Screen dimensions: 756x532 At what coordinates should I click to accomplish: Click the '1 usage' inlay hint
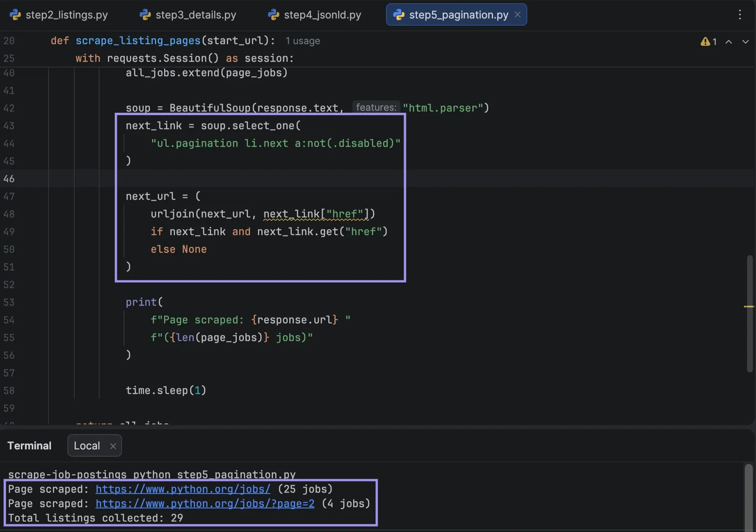point(303,41)
